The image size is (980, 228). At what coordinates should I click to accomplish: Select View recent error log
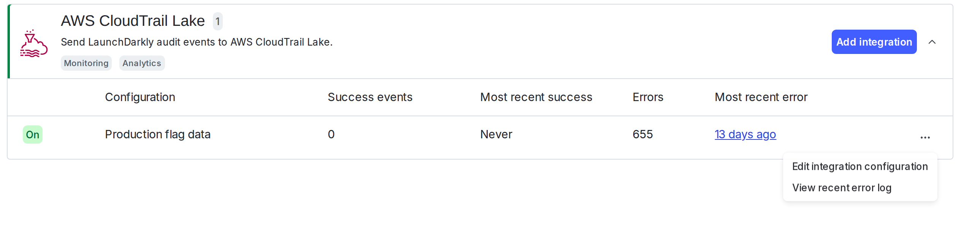click(x=842, y=187)
